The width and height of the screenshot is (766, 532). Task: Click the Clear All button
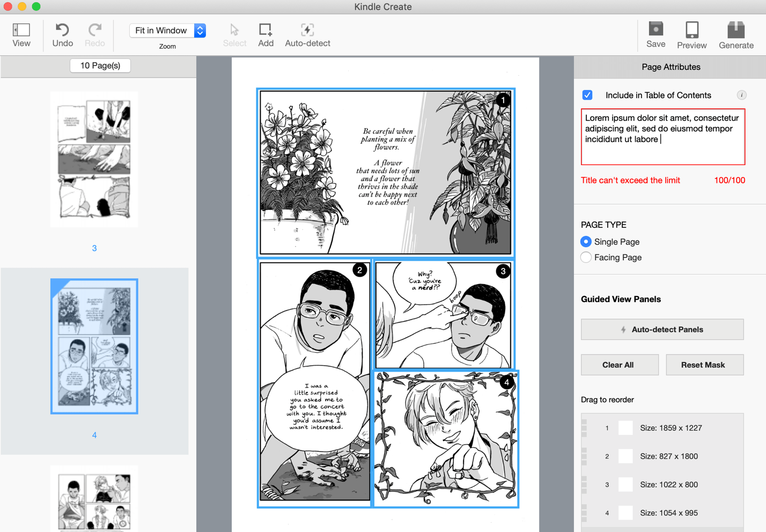click(619, 365)
